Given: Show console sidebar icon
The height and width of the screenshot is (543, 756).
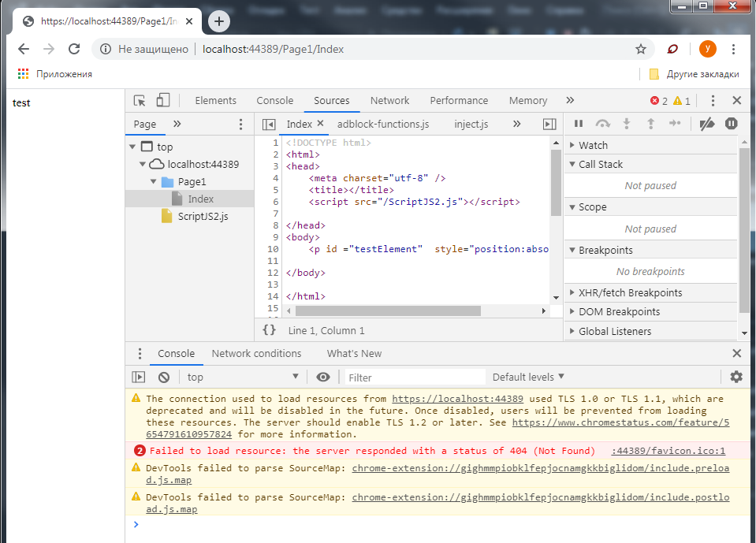Looking at the screenshot, I should click(139, 377).
